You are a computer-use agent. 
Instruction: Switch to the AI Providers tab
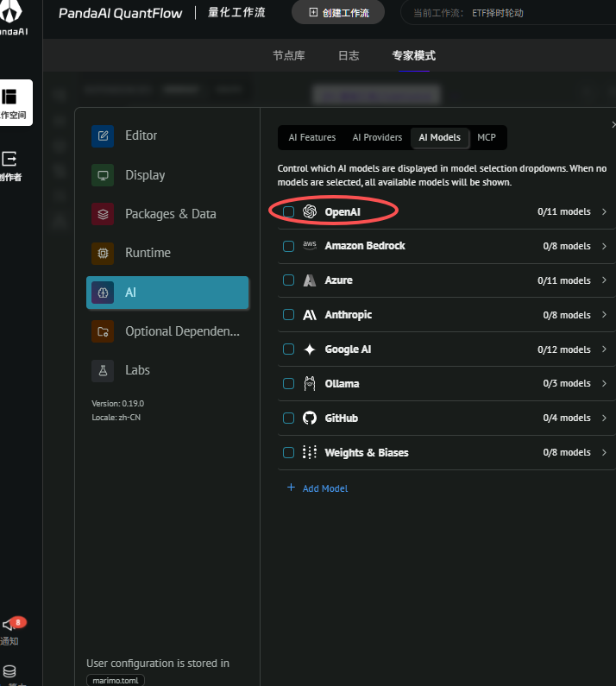tap(377, 137)
